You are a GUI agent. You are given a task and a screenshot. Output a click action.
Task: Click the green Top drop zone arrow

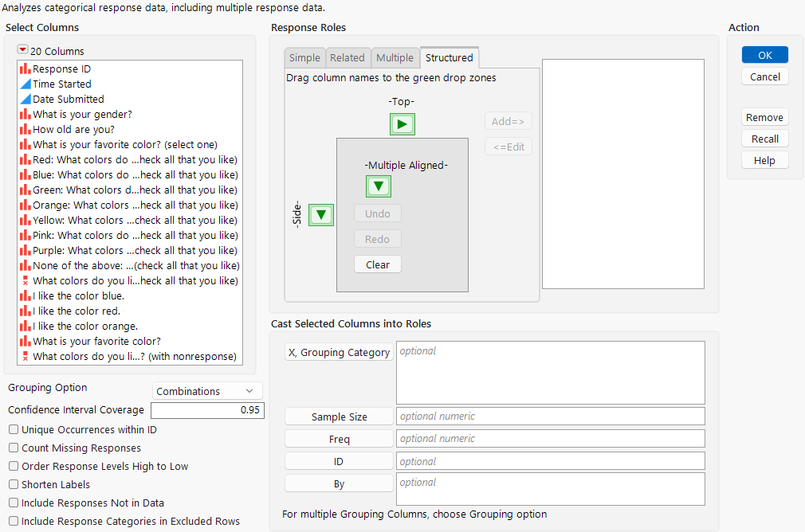(402, 124)
